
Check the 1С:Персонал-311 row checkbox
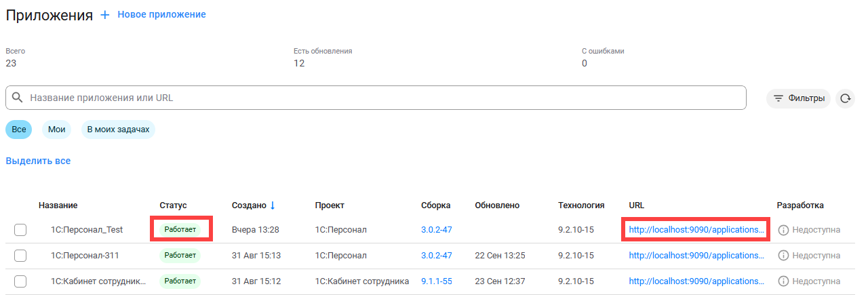tap(20, 256)
